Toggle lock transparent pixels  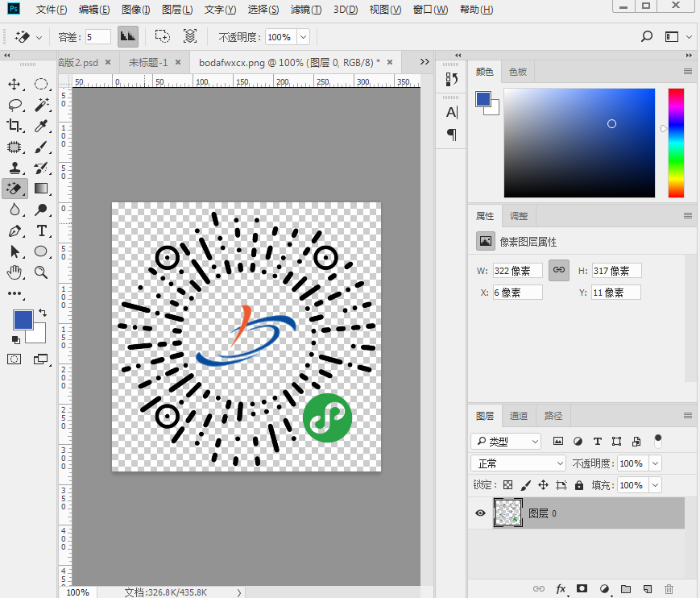pos(508,485)
